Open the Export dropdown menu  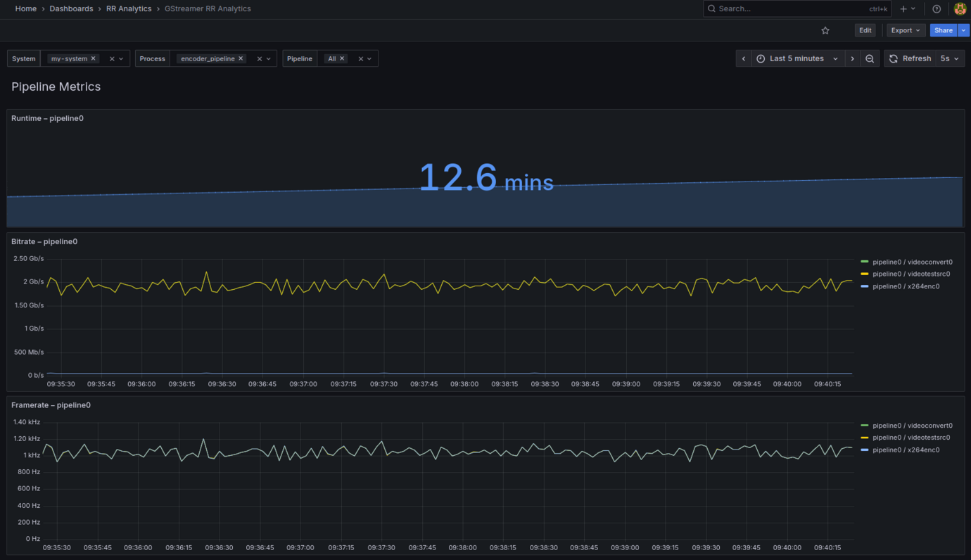[906, 30]
